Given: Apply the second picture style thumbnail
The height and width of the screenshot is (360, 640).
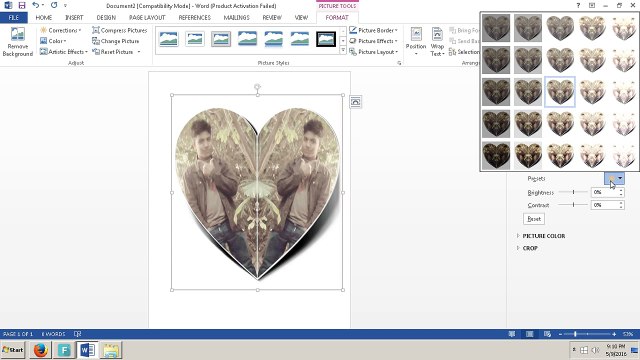Looking at the screenshot, I should point(195,39).
